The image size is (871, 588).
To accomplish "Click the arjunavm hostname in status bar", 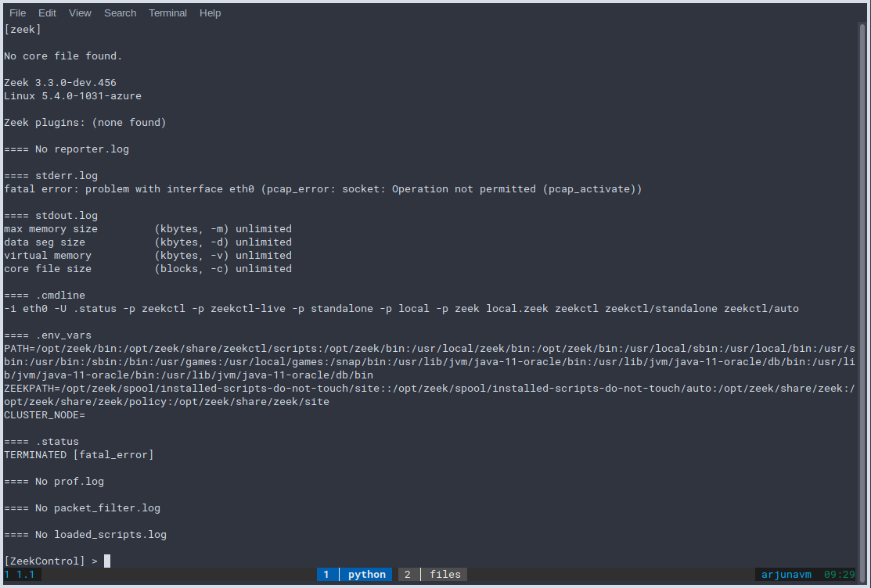I will [786, 574].
